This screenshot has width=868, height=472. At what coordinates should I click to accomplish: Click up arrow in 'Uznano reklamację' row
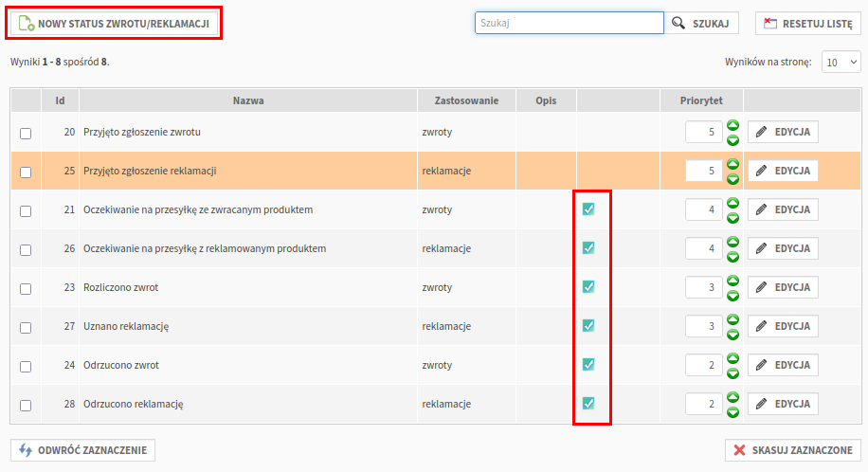pos(732,319)
